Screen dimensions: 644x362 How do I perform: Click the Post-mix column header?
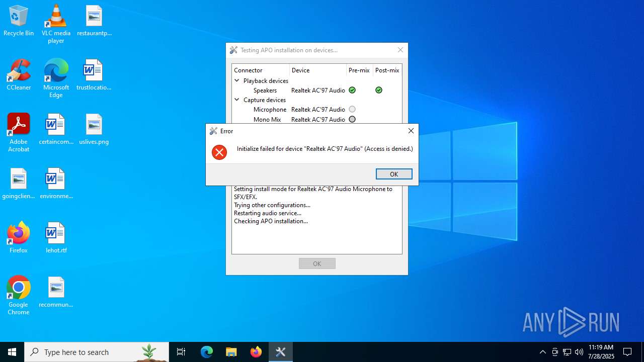(x=387, y=70)
